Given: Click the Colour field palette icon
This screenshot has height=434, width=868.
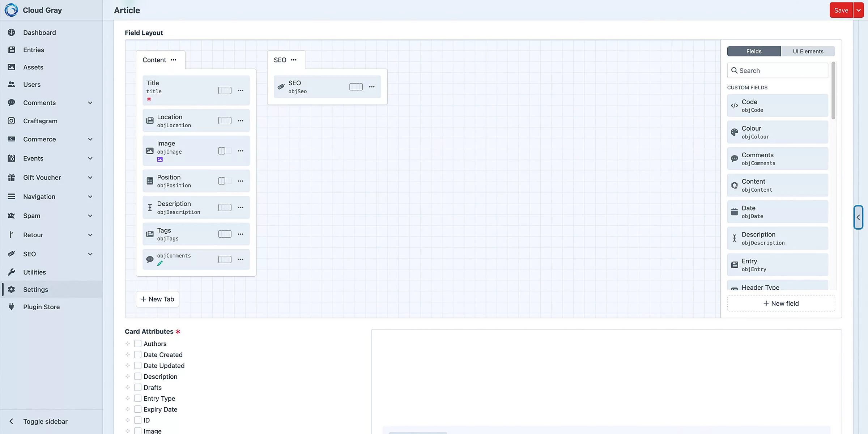Looking at the screenshot, I should pos(734,132).
